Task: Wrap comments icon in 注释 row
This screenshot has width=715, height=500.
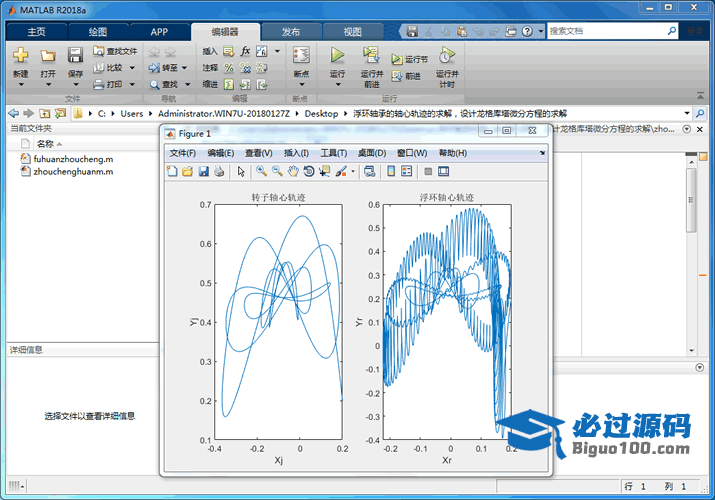Action: (x=262, y=68)
